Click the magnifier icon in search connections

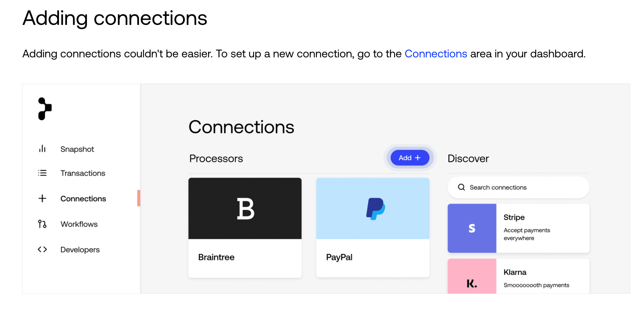pos(461,187)
